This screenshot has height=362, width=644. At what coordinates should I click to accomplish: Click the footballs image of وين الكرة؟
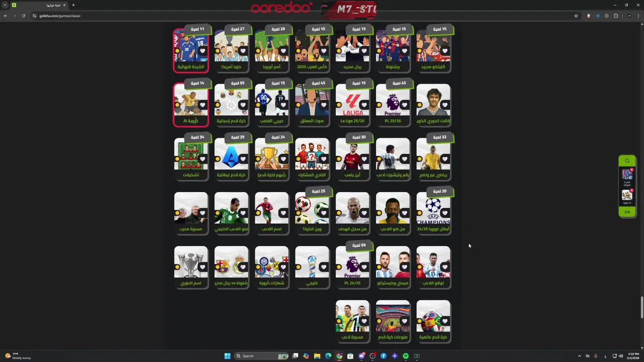click(312, 209)
